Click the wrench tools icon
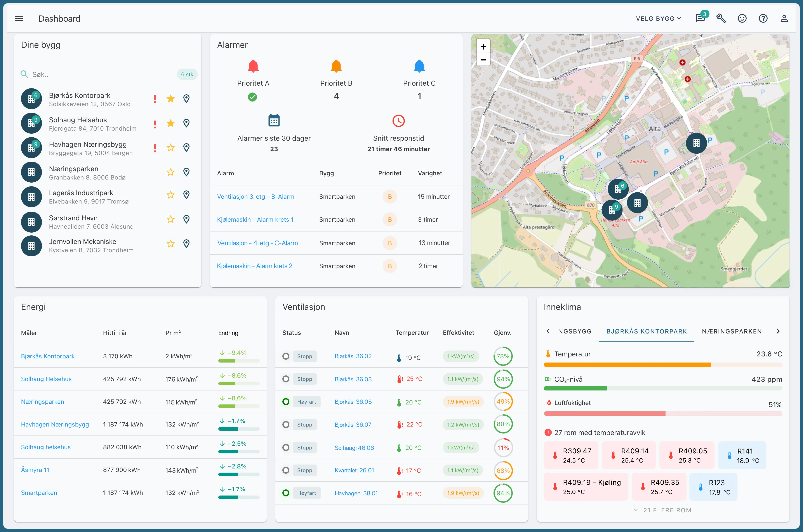The height and width of the screenshot is (532, 803). (721, 18)
